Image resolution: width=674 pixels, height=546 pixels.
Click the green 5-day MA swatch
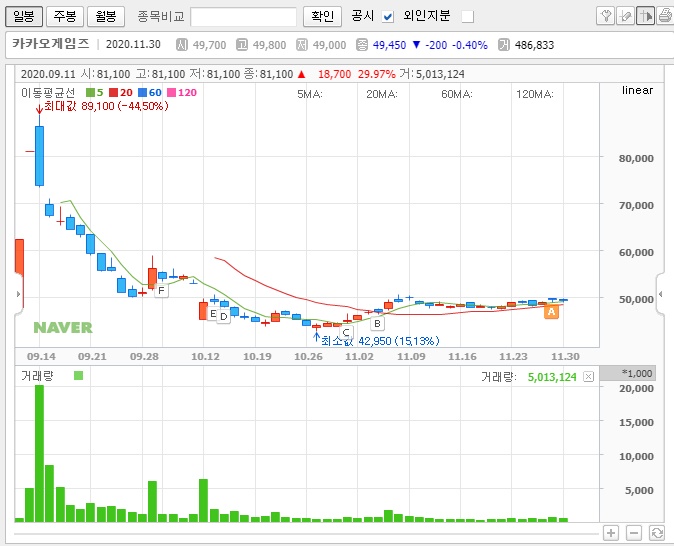(x=90, y=92)
